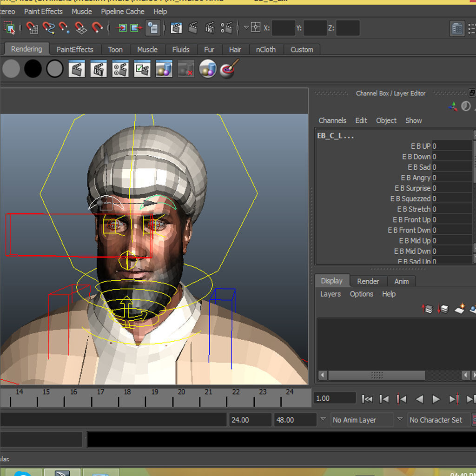
Task: Start IPR render from status line
Action: (210, 28)
